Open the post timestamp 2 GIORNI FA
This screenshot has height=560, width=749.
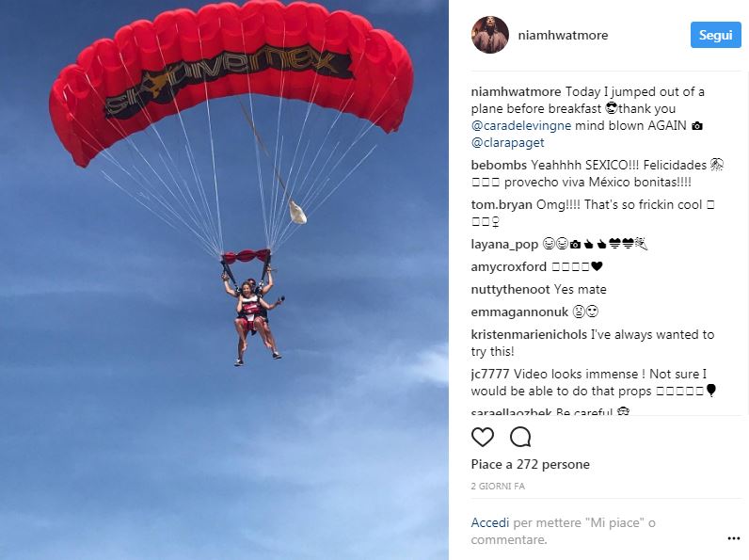(x=498, y=487)
